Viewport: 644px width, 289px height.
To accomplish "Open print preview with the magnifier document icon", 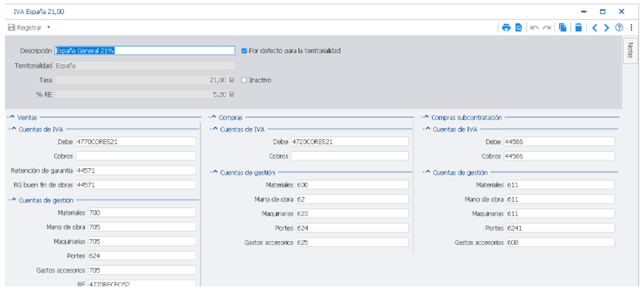I will [x=519, y=27].
